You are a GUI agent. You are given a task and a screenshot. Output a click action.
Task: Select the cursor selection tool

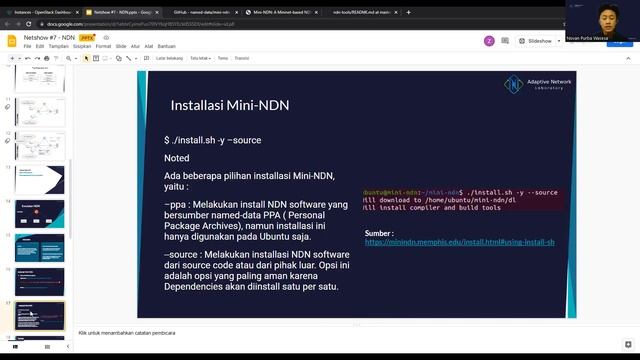[86, 58]
